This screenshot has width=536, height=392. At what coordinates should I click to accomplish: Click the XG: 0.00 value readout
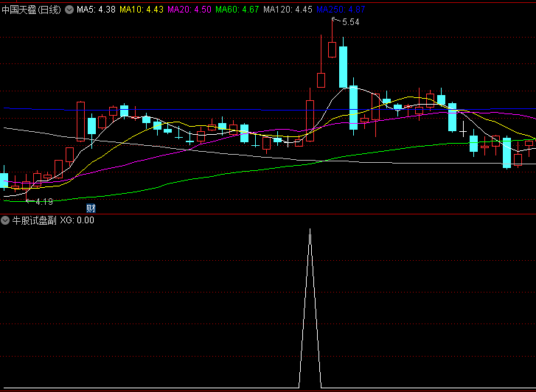[x=77, y=220]
